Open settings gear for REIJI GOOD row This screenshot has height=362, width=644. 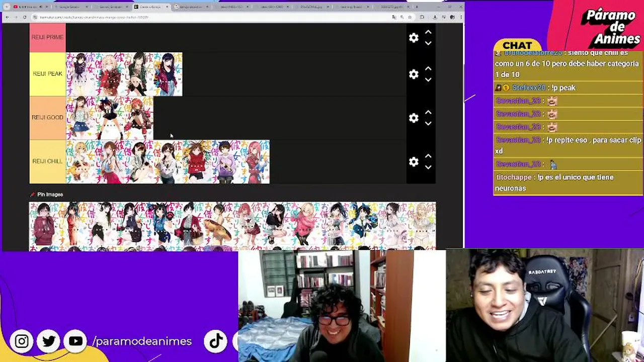pos(414,118)
